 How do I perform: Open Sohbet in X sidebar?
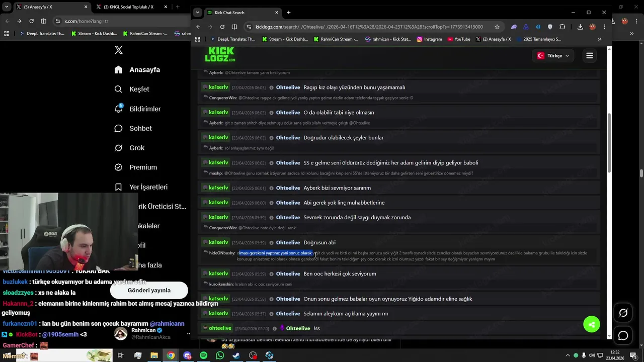[x=133, y=128]
